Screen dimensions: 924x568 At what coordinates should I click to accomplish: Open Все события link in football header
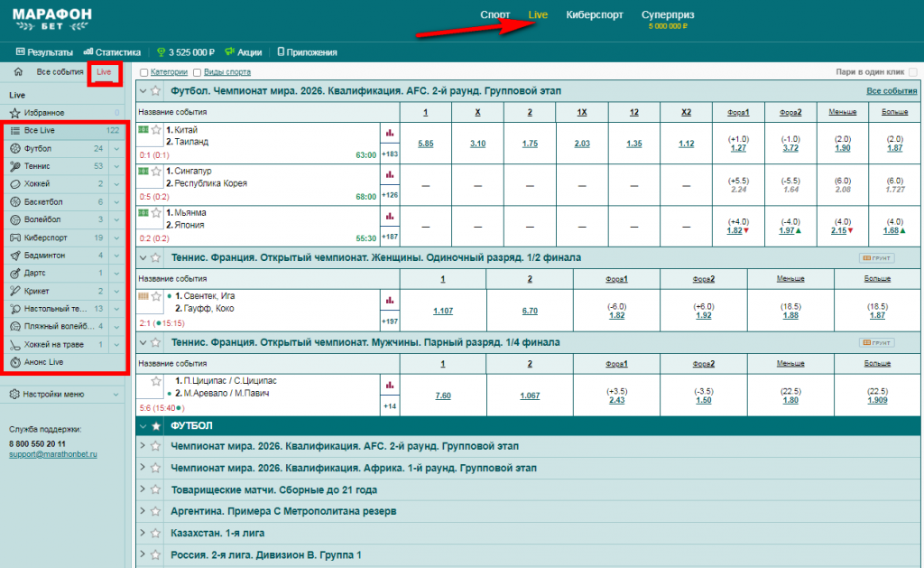click(x=891, y=91)
